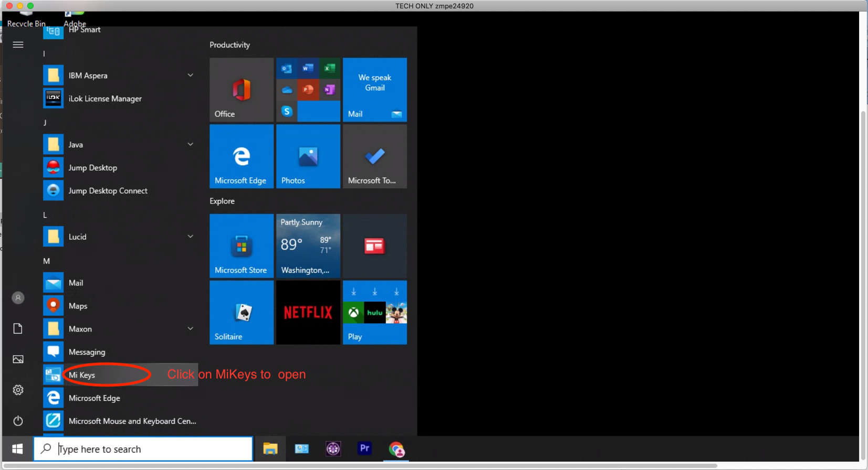Open Documents from Start sidebar
The height and width of the screenshot is (470, 868).
click(18, 328)
